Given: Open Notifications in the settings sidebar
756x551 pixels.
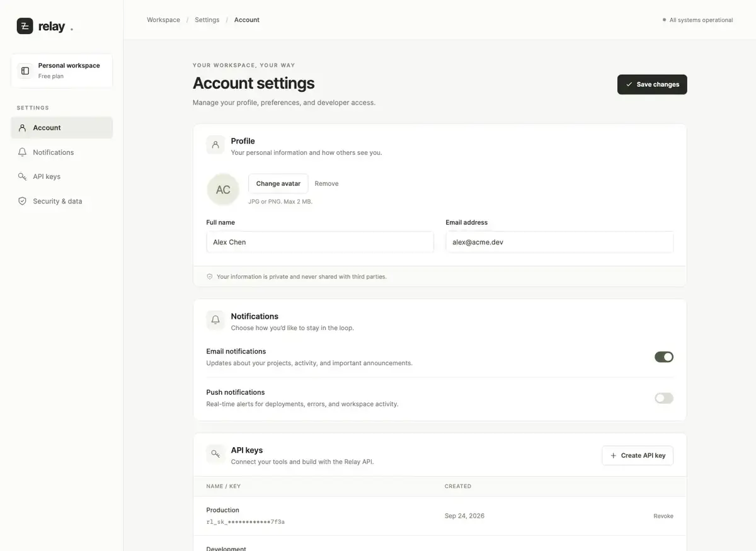Looking at the screenshot, I should tap(62, 152).
